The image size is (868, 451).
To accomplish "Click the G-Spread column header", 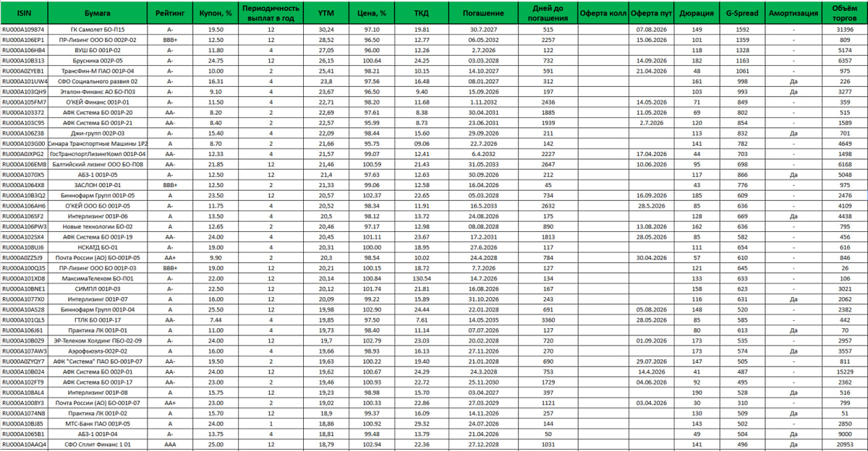I will click(x=742, y=13).
